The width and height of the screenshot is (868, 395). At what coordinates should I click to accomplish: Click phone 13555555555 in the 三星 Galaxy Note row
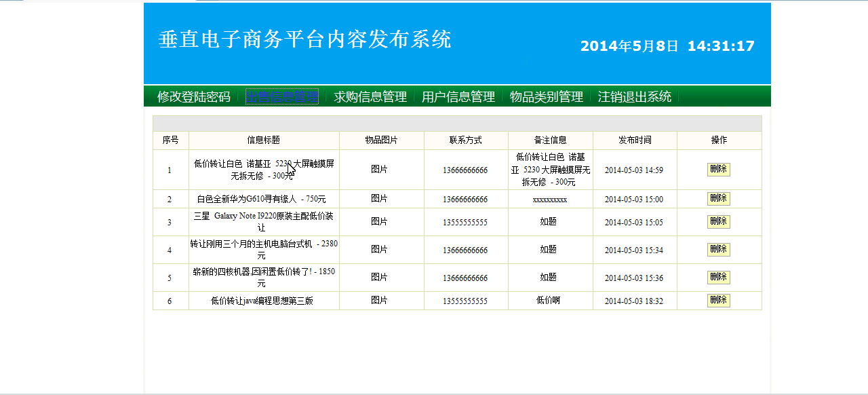pos(465,223)
